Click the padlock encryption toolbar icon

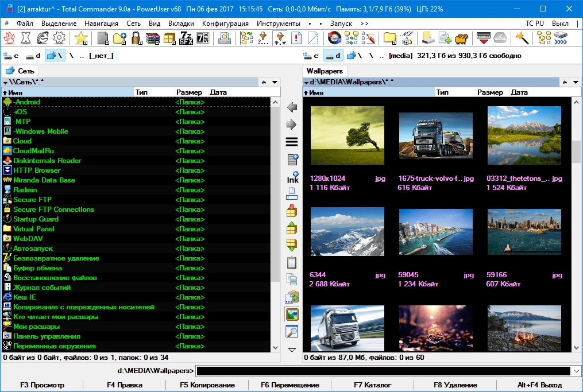click(x=136, y=38)
